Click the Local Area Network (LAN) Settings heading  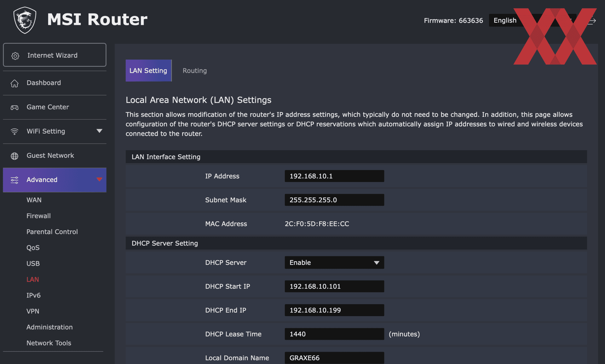[x=199, y=100]
